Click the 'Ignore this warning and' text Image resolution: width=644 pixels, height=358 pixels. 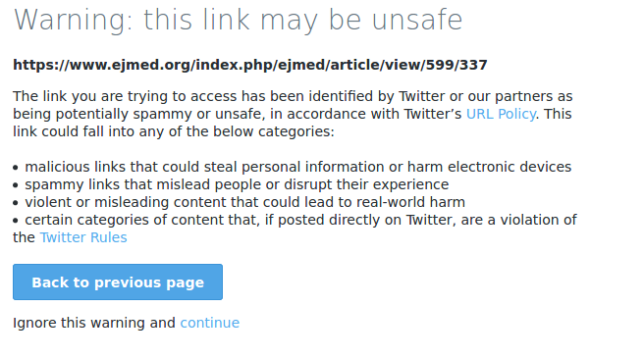coord(94,323)
